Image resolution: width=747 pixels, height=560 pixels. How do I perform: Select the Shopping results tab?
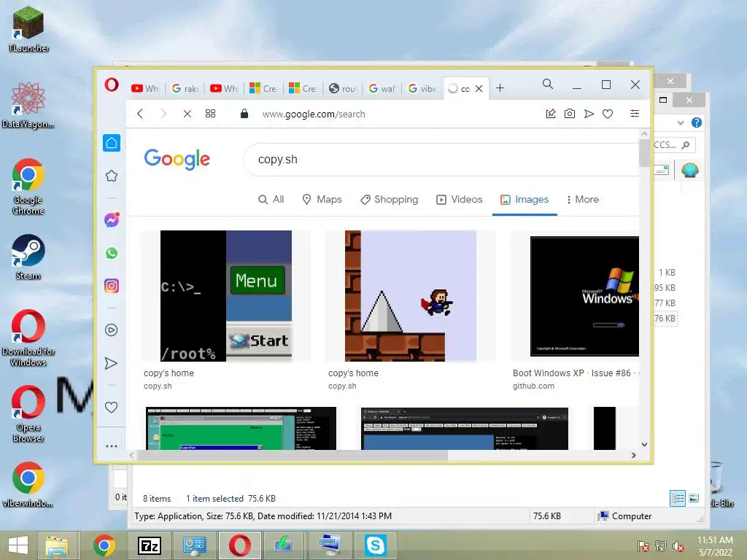pos(390,200)
